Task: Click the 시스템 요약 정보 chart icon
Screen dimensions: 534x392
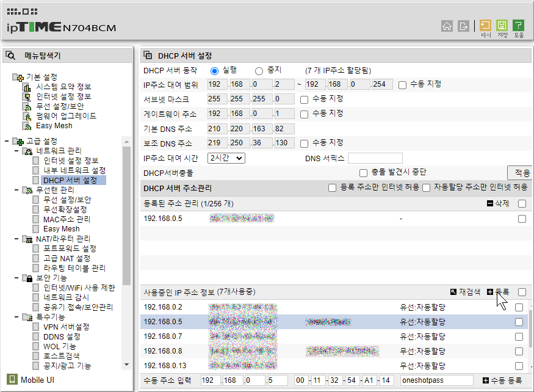Action: [x=27, y=87]
